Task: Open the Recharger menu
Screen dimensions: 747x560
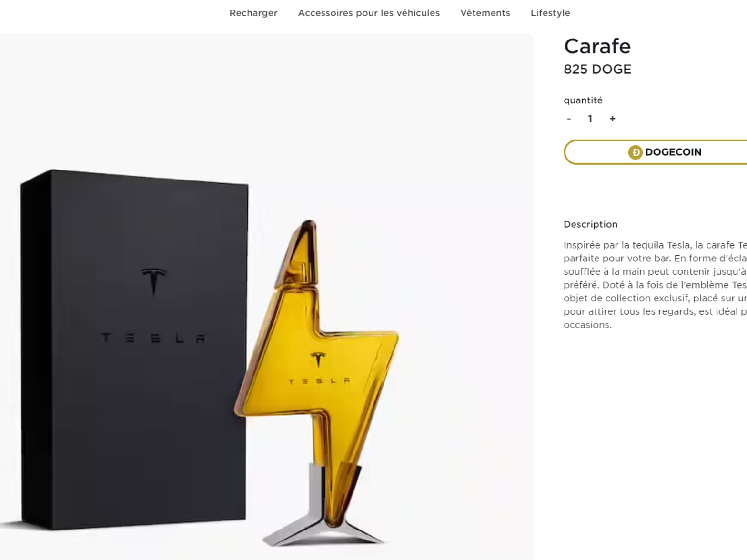Action: (253, 13)
